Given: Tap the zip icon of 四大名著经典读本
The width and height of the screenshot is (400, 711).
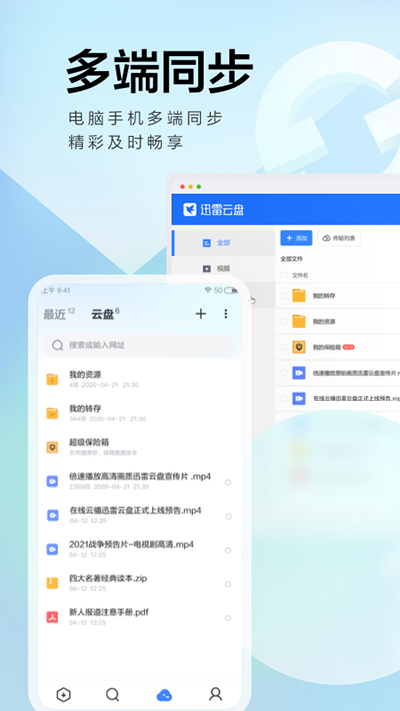Looking at the screenshot, I should [x=52, y=583].
